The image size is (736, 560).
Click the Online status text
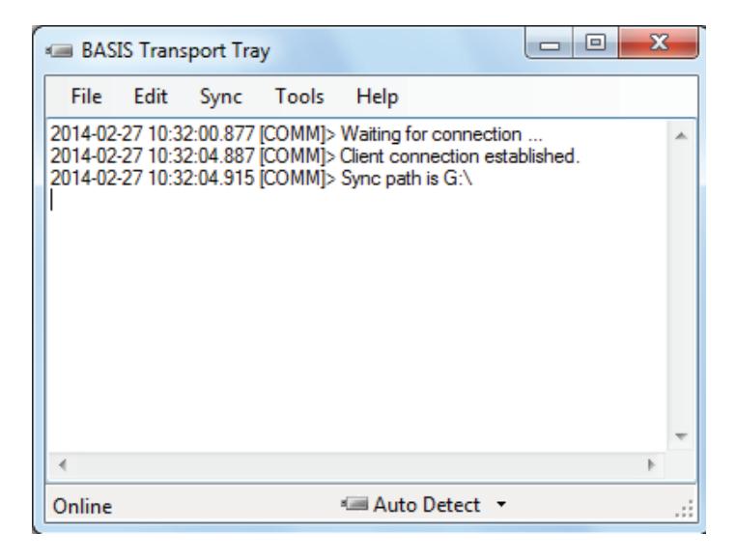(x=83, y=506)
